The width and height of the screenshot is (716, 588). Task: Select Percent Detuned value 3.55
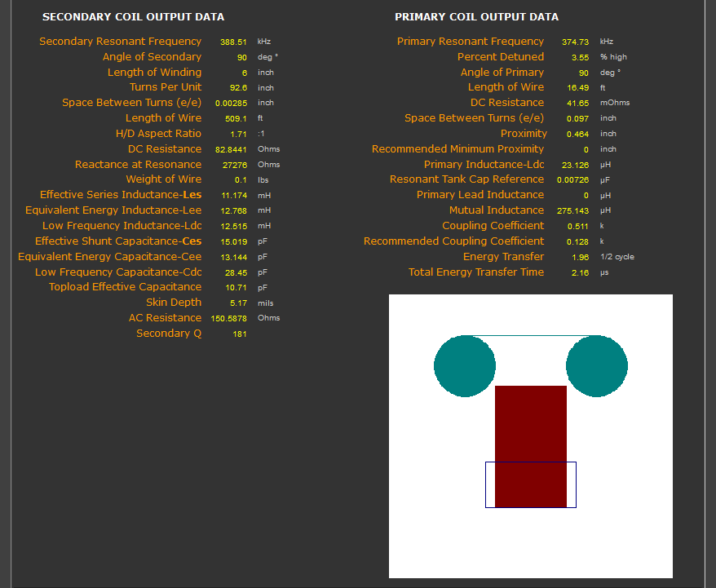581,58
